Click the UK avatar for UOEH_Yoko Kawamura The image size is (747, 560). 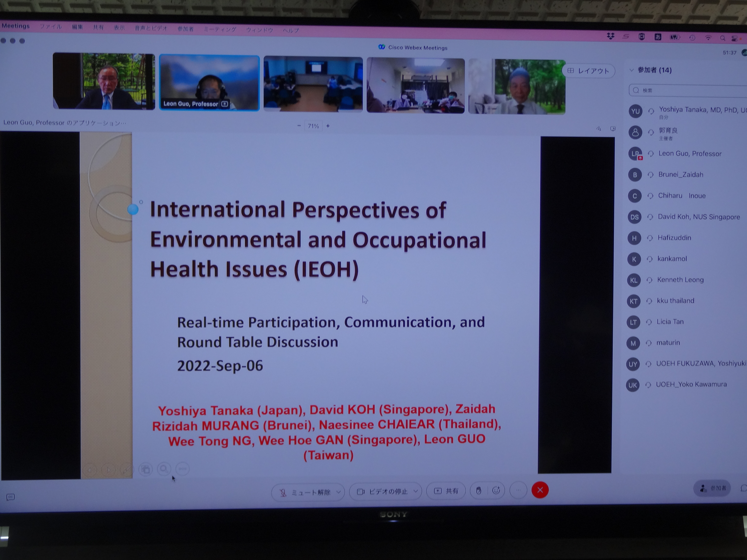pos(633,385)
